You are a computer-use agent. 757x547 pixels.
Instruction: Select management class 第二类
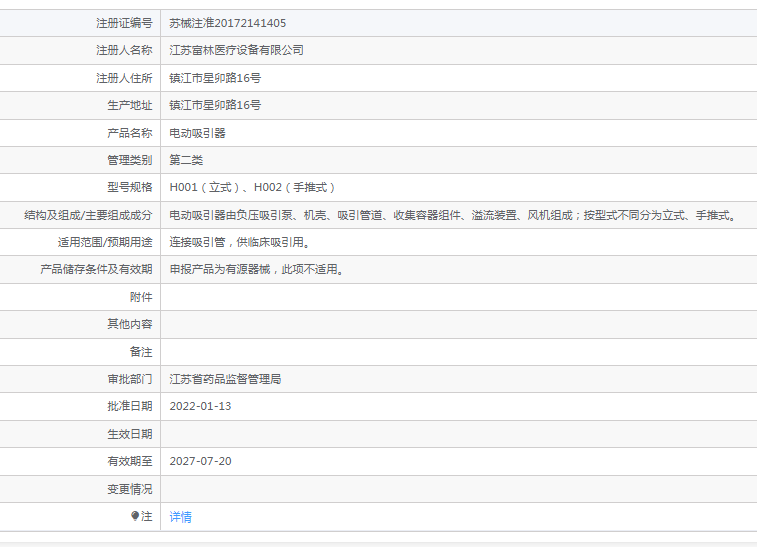click(186, 160)
